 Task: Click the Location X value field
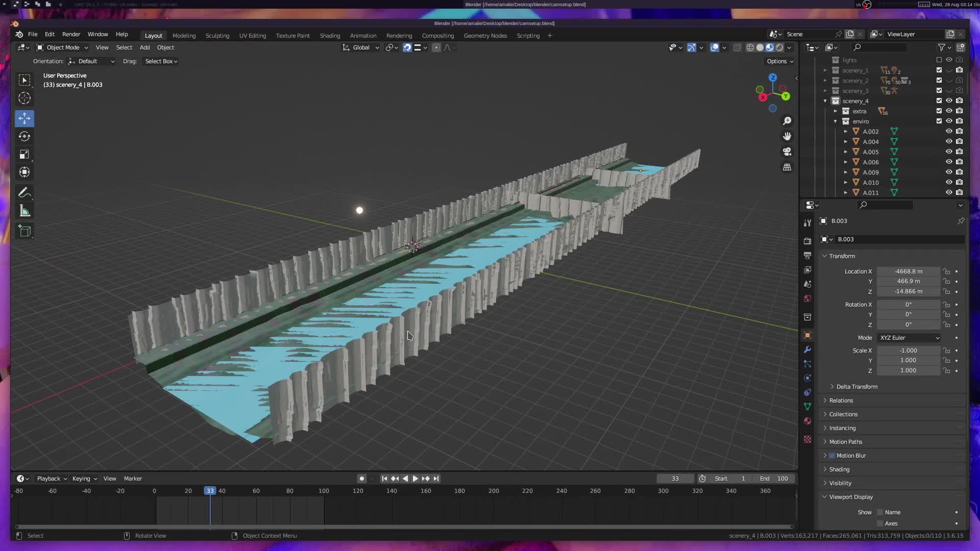(x=908, y=271)
